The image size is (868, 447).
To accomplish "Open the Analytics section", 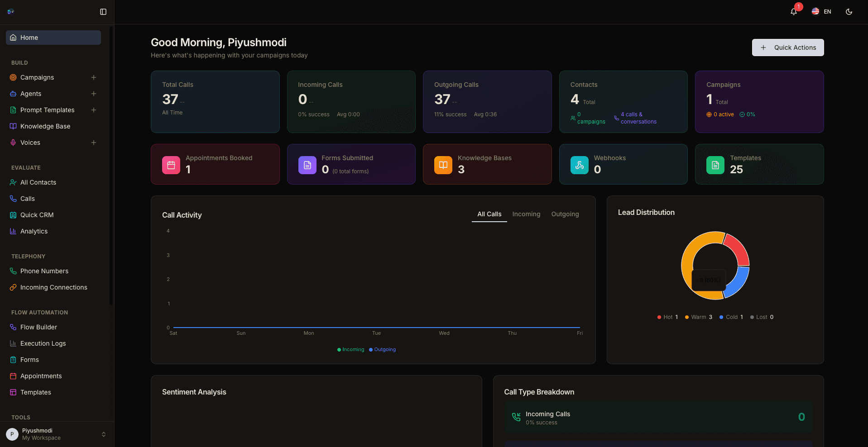I will pyautogui.click(x=33, y=231).
